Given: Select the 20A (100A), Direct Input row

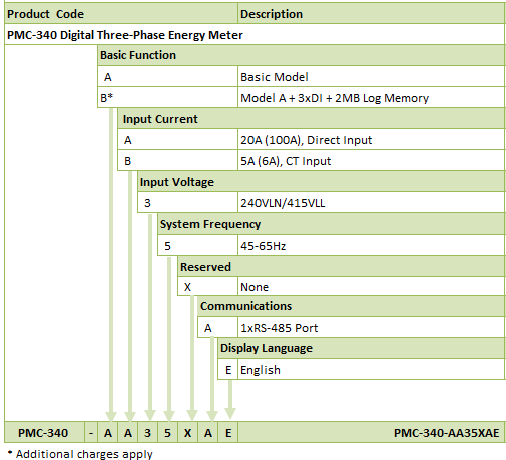Looking at the screenshot, I should click(311, 140).
